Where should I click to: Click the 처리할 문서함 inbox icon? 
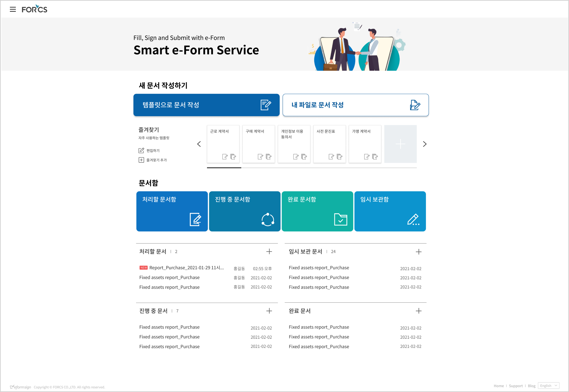[x=195, y=219]
